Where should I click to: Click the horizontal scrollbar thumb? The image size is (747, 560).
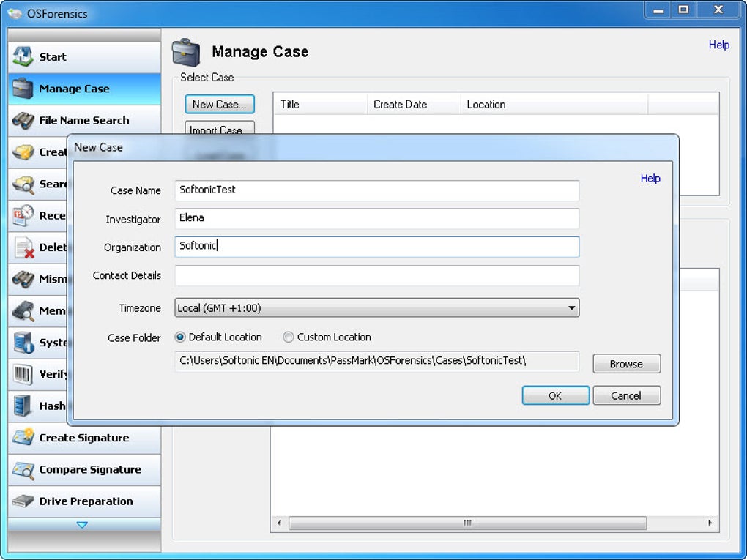point(467,523)
